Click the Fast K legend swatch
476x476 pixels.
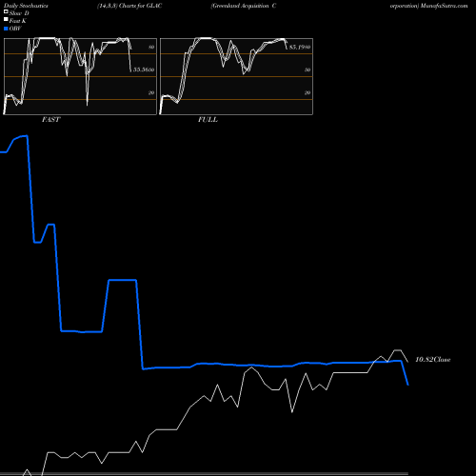pos(6,19)
